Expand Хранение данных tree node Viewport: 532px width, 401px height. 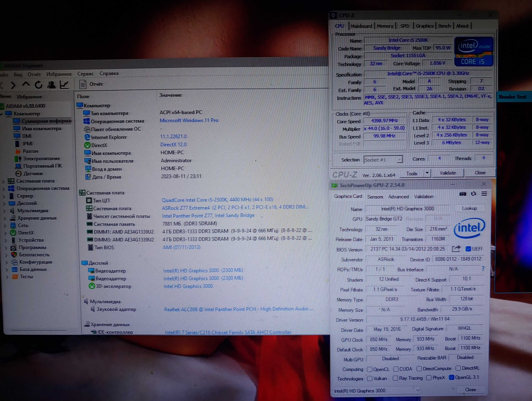(5, 218)
